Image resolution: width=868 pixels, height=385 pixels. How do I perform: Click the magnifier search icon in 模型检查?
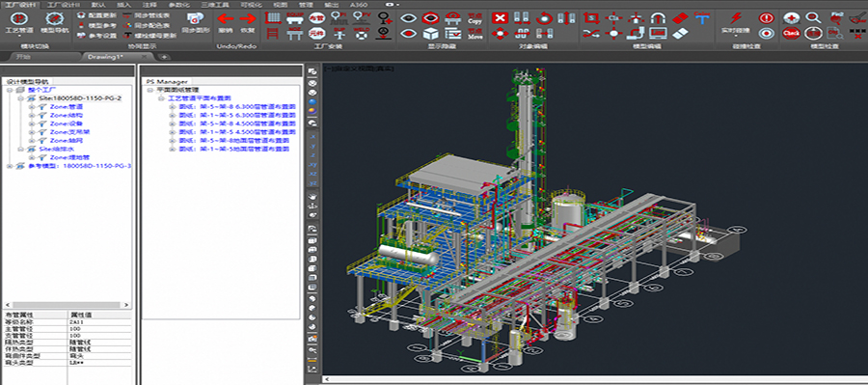click(x=813, y=18)
